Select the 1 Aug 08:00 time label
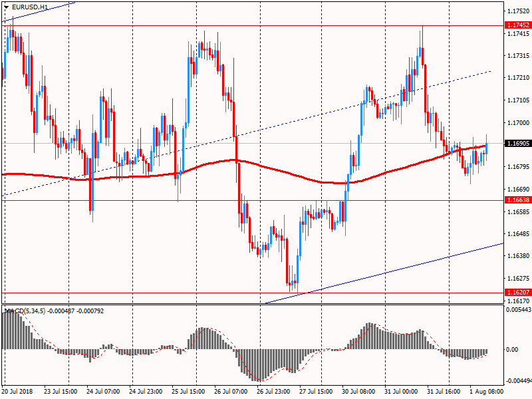 click(x=486, y=391)
